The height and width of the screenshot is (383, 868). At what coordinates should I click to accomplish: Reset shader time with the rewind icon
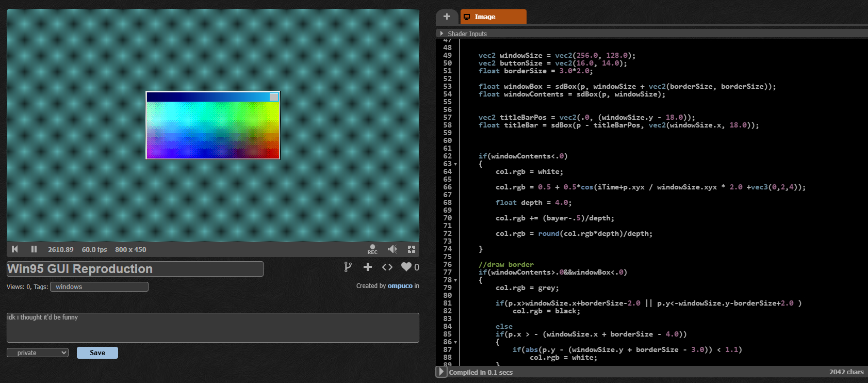[x=15, y=249]
